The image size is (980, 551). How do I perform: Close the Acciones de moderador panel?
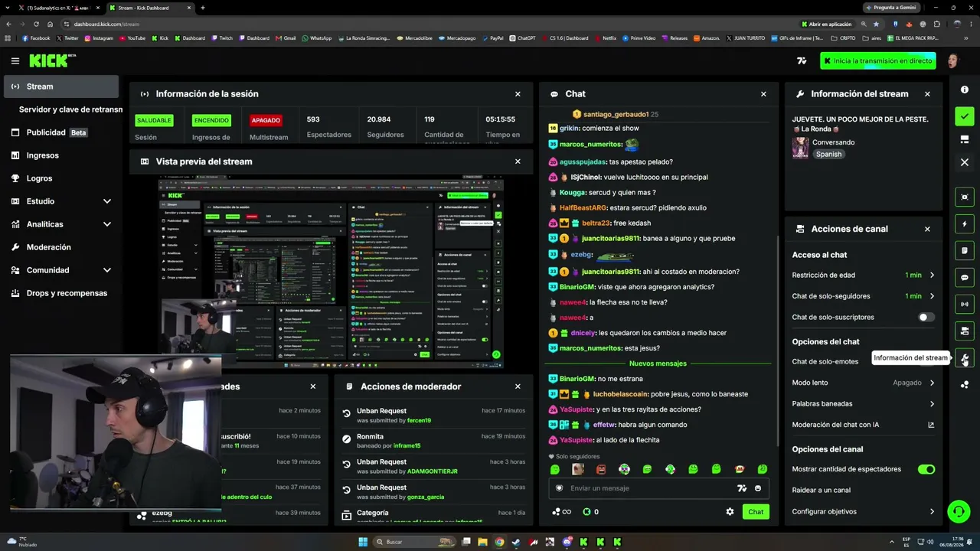click(x=518, y=386)
